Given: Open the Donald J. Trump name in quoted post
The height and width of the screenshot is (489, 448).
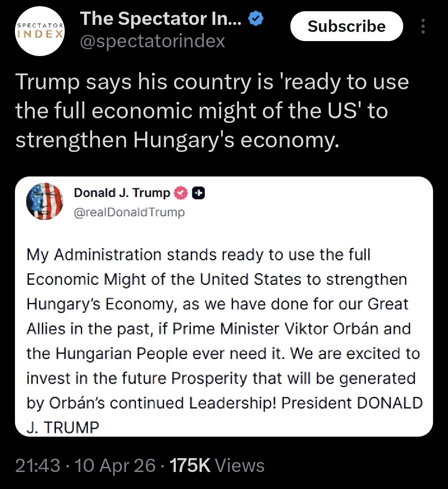Looking at the screenshot, I should click(122, 193).
